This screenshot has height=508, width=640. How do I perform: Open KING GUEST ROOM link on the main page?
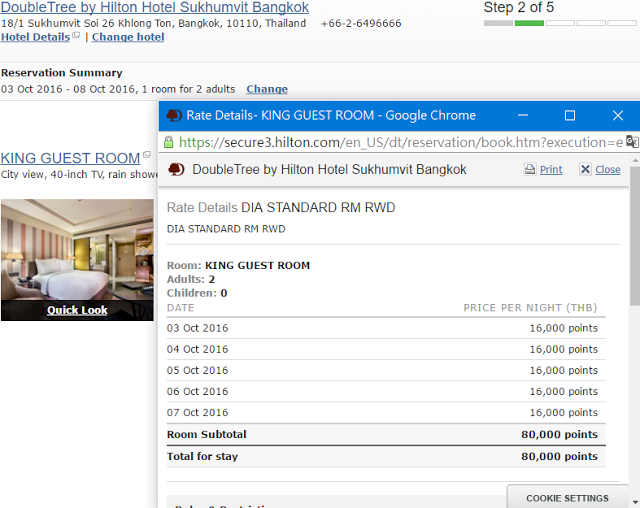coord(70,158)
